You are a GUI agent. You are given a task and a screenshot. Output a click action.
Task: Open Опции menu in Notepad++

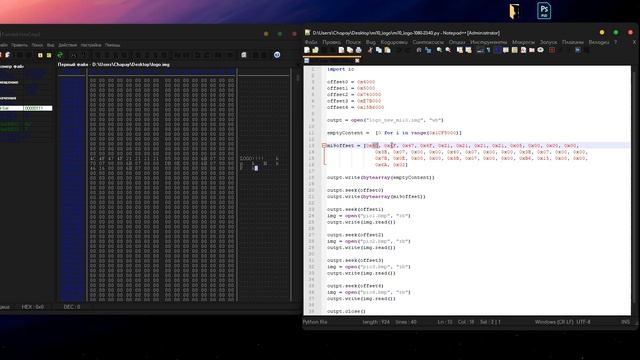457,42
